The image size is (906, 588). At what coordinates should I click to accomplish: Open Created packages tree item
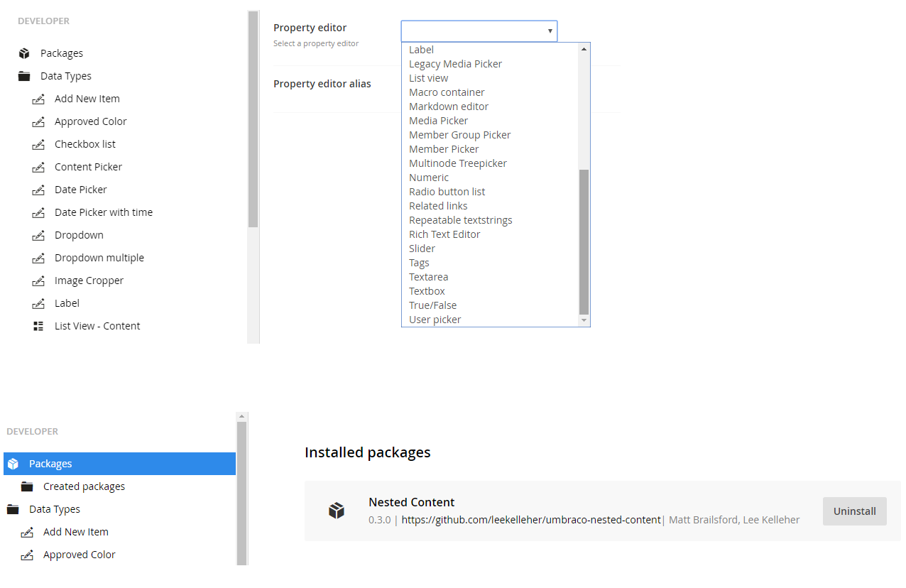pos(84,486)
